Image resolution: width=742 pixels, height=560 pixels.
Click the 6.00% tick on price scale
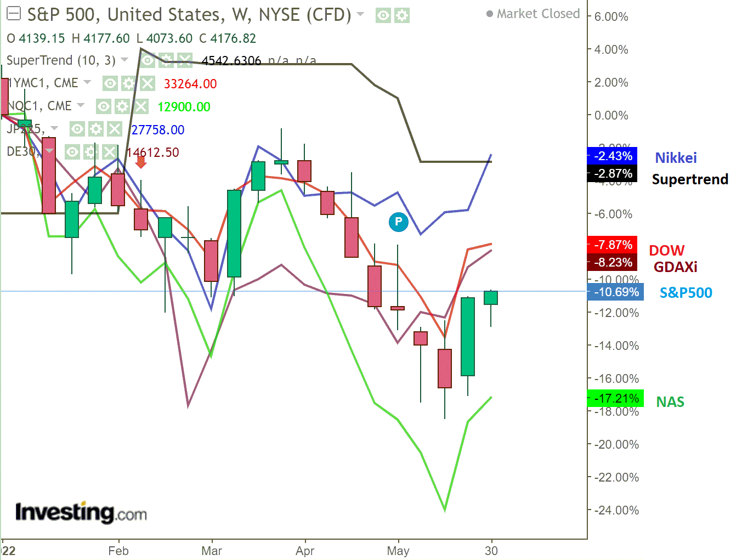pos(611,16)
